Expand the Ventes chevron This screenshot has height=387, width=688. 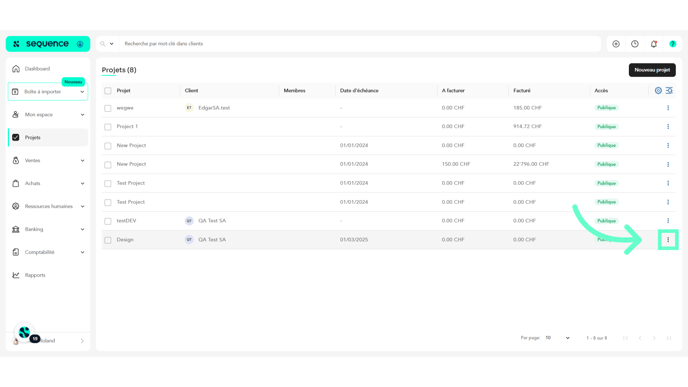[82, 161]
